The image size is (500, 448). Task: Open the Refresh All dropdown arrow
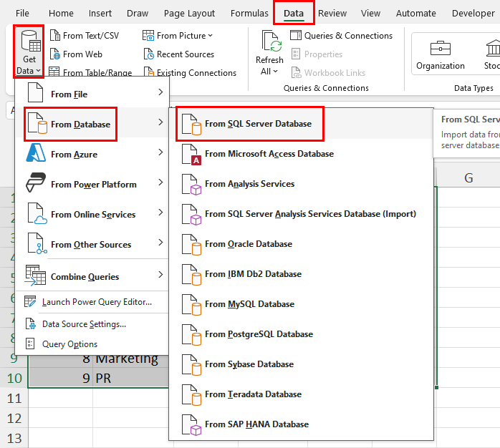276,72
